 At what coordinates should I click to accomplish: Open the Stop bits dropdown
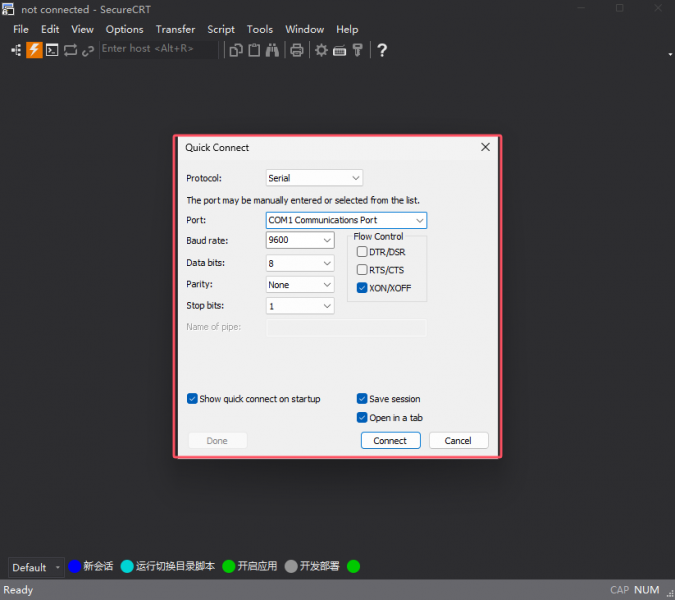click(300, 306)
